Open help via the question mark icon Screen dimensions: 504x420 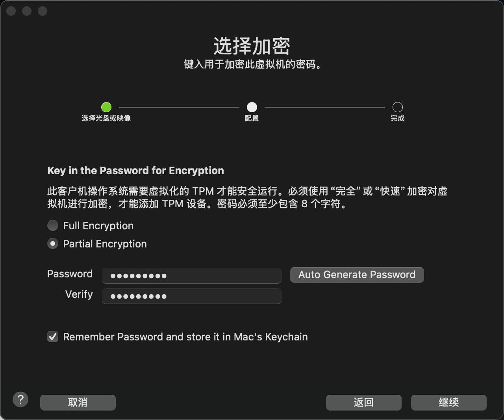coord(20,400)
